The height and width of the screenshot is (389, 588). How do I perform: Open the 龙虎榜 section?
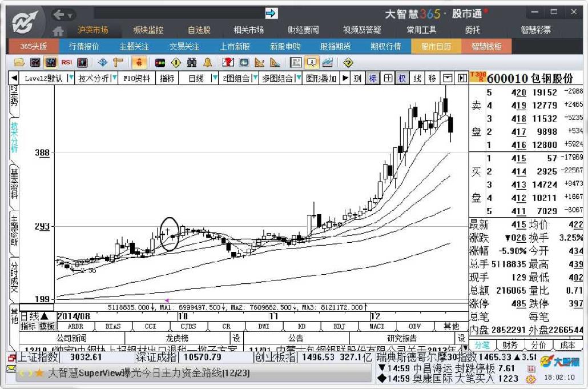click(x=178, y=338)
